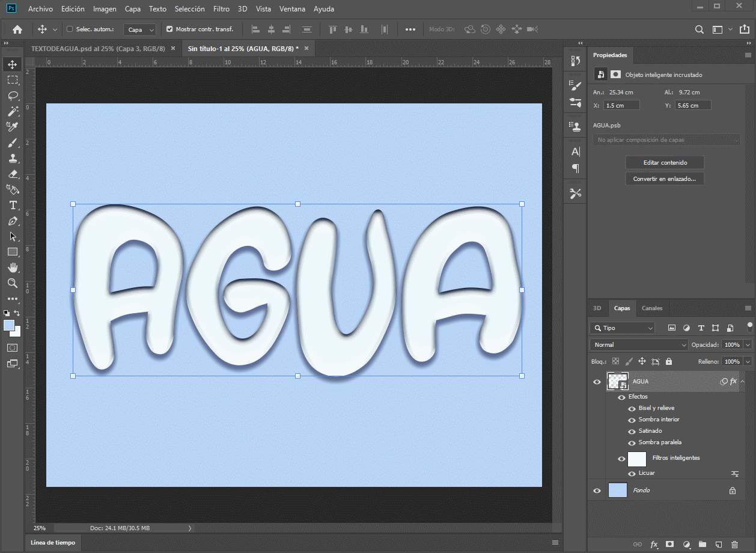This screenshot has height=553, width=756.
Task: Hide the Bisel y relieve effect
Action: tap(632, 409)
